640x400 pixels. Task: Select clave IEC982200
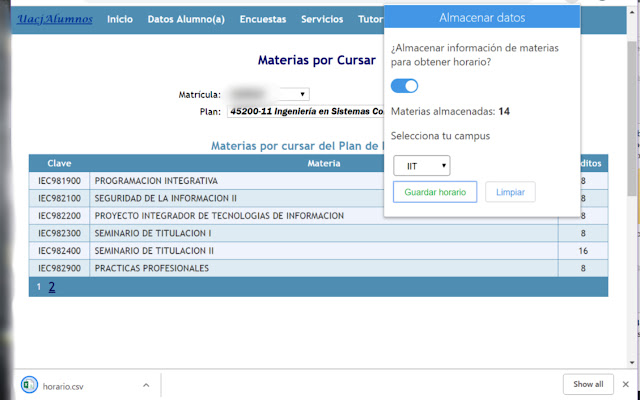59,216
